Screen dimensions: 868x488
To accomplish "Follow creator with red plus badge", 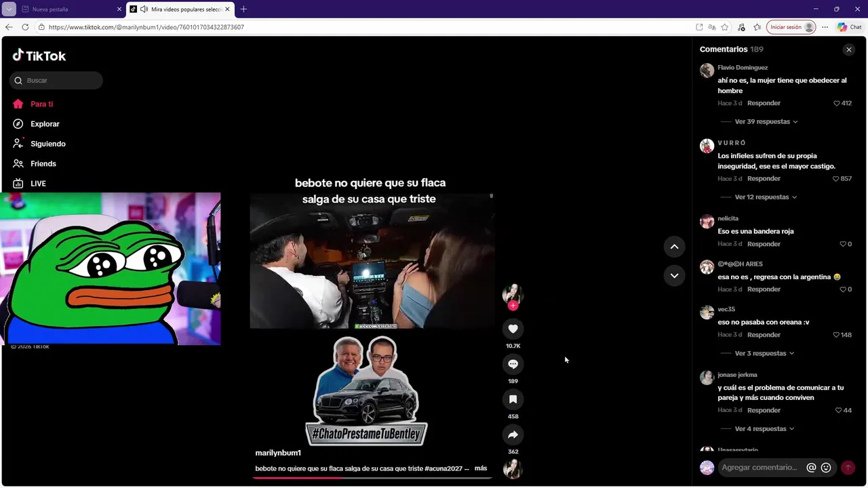I will point(513,306).
